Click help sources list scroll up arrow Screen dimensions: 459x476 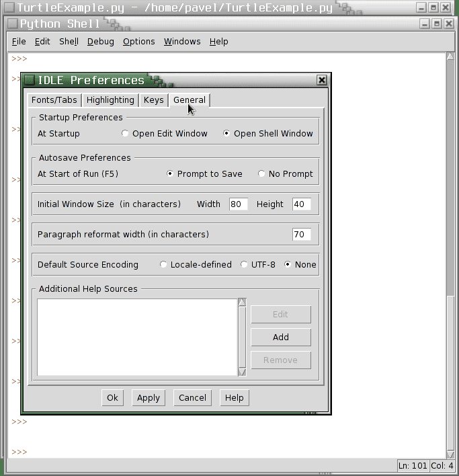[242, 303]
